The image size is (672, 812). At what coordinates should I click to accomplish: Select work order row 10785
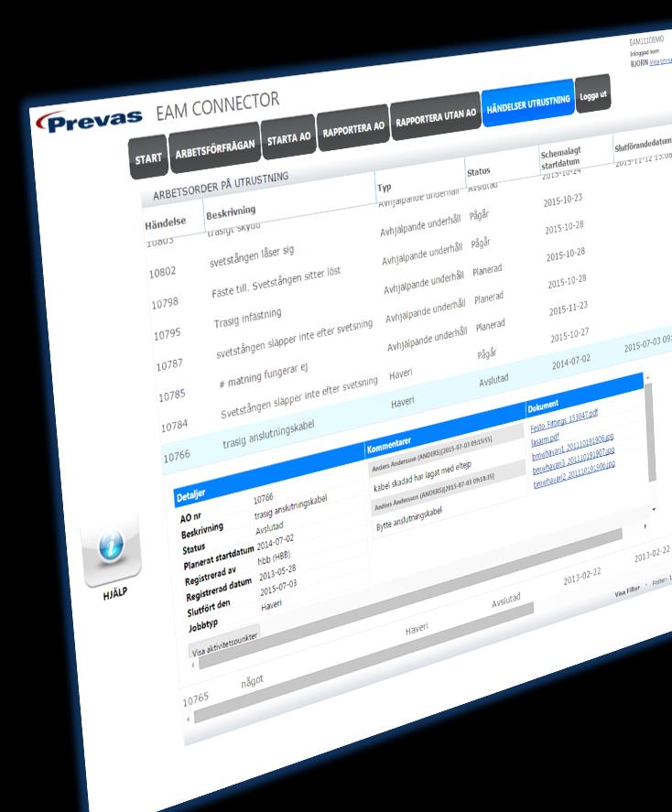pos(172,396)
